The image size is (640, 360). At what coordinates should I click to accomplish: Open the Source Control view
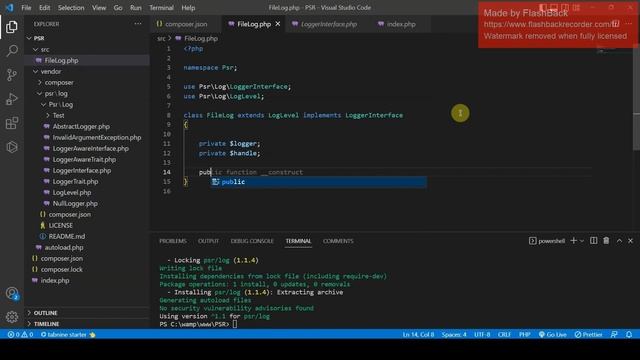[x=12, y=75]
